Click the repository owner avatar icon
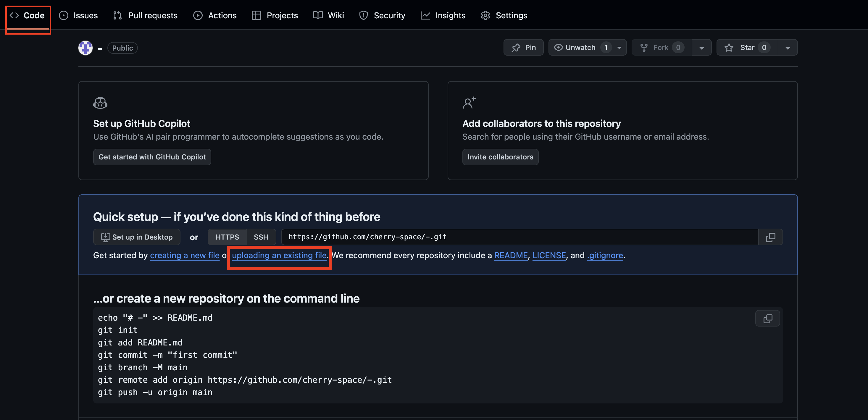The image size is (868, 420). pyautogui.click(x=85, y=48)
